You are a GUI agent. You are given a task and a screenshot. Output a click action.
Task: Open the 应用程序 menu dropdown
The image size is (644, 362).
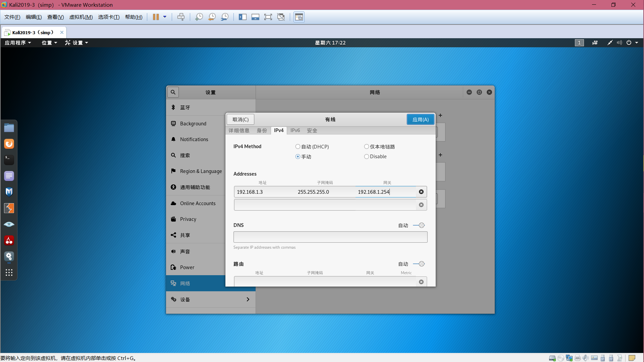[x=18, y=43]
